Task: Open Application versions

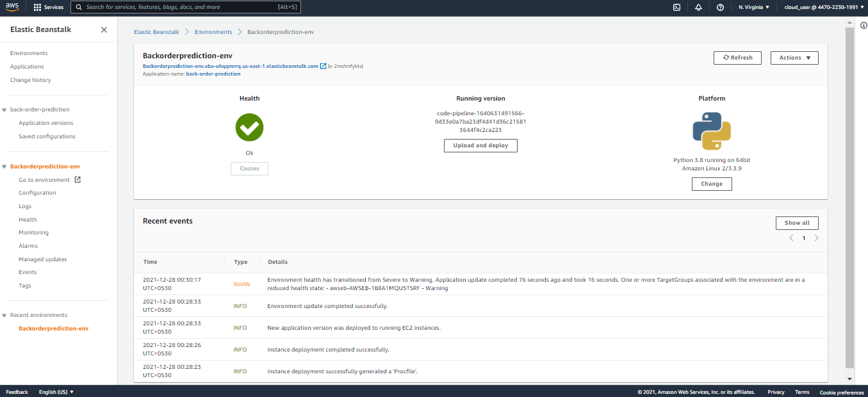Action: (46, 123)
